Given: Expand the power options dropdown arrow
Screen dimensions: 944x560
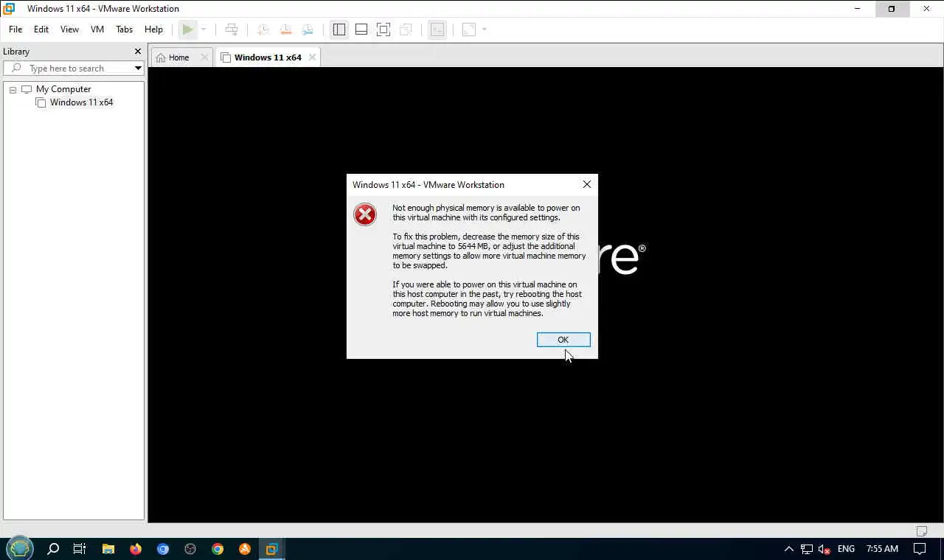Looking at the screenshot, I should [x=204, y=29].
